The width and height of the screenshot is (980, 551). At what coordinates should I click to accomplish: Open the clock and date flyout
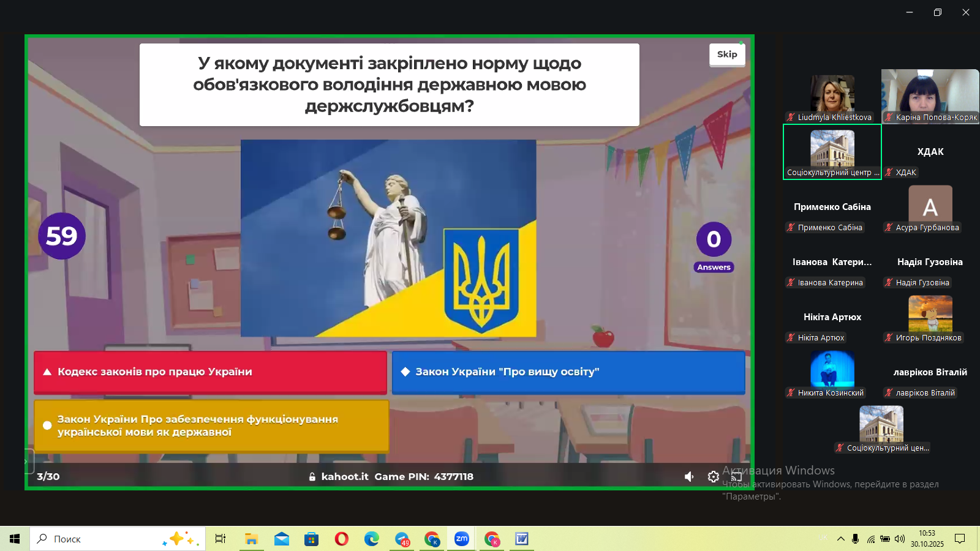pos(926,539)
